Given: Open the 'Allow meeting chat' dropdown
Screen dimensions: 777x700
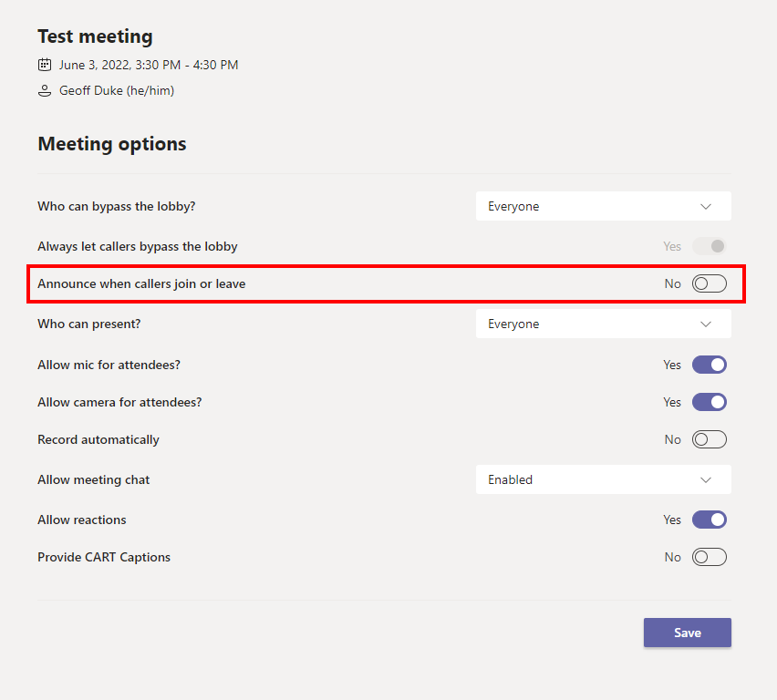Looking at the screenshot, I should tap(603, 479).
